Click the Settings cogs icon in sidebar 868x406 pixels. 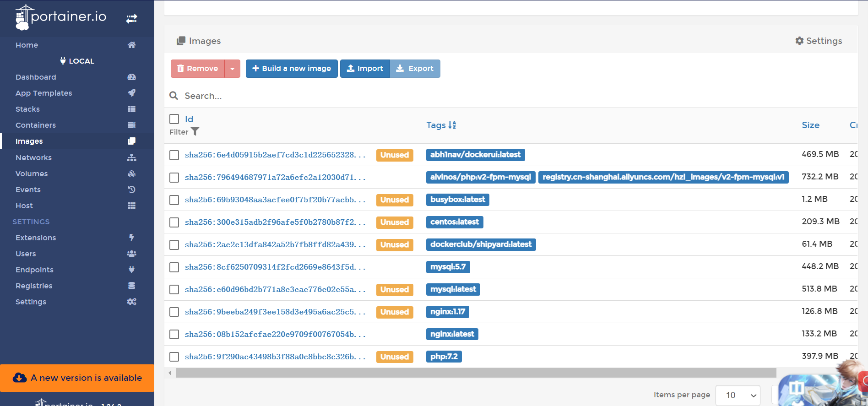click(x=131, y=302)
